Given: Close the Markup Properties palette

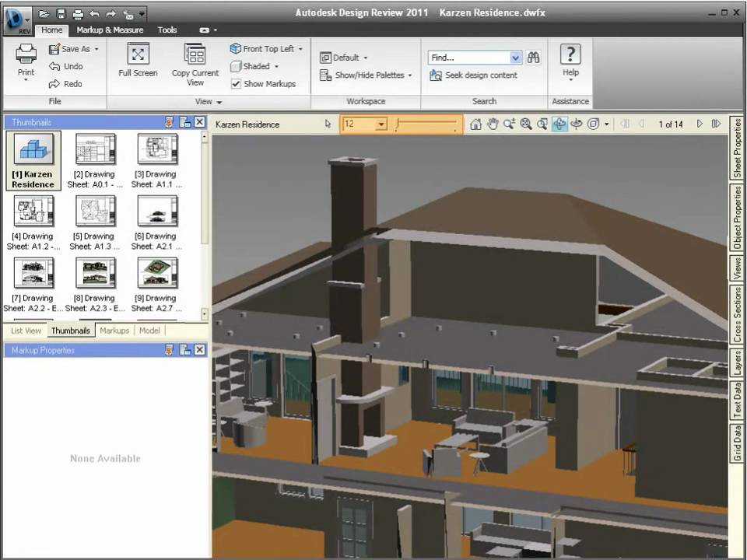Looking at the screenshot, I should pyautogui.click(x=200, y=351).
